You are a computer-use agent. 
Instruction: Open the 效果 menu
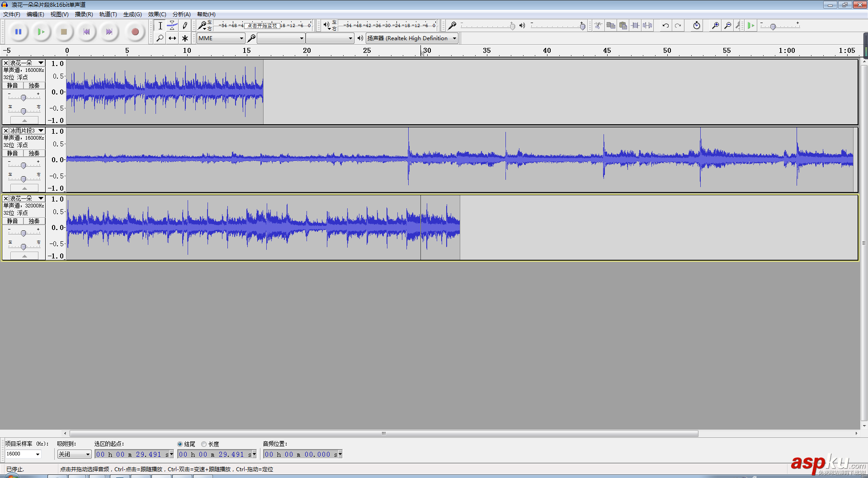coord(156,14)
